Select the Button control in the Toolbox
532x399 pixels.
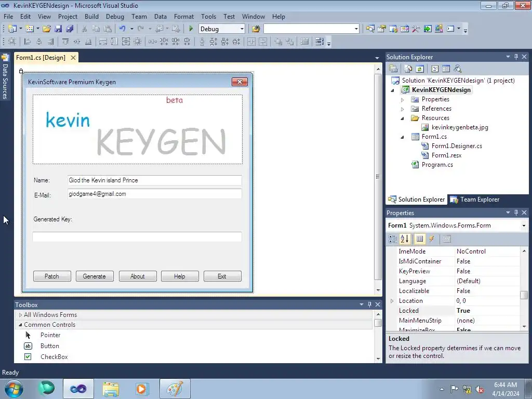pos(49,346)
